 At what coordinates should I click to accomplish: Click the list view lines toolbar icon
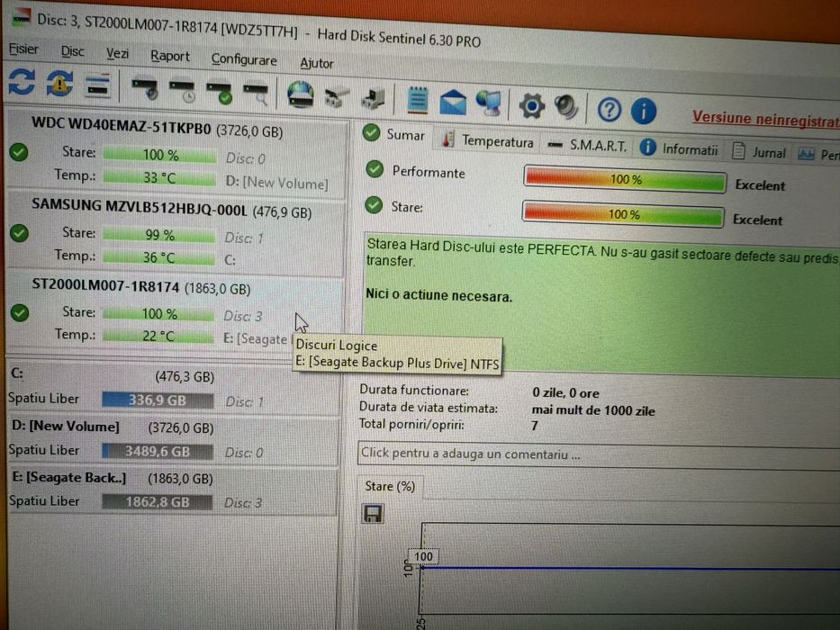97,86
